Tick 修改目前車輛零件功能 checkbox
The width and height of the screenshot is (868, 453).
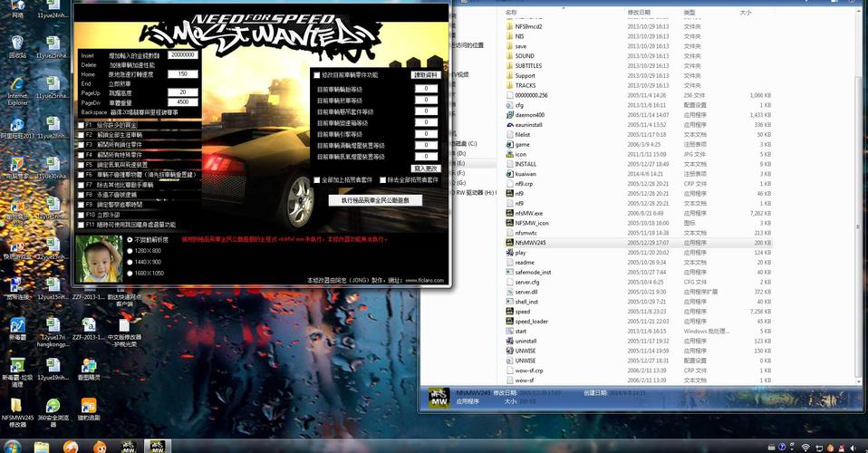[x=317, y=75]
